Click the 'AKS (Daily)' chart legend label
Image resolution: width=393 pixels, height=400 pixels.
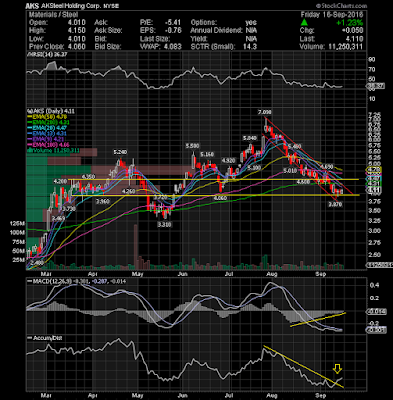coord(51,111)
